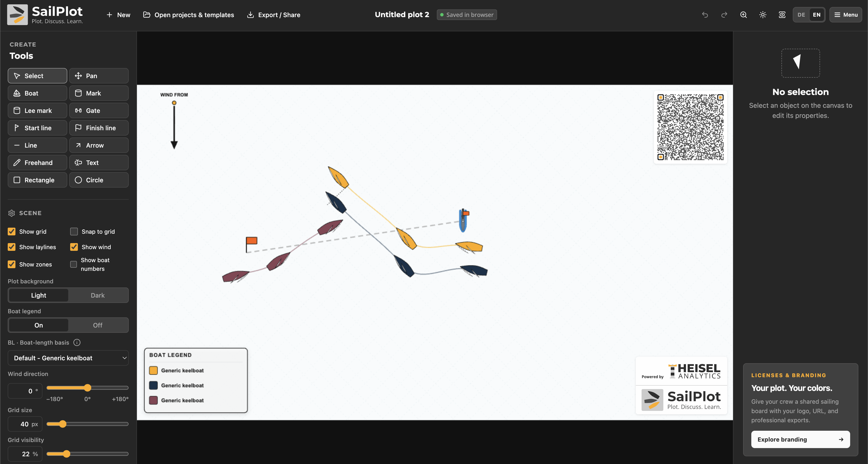Switch language to DE
This screenshot has height=464, width=868.
pos(801,15)
